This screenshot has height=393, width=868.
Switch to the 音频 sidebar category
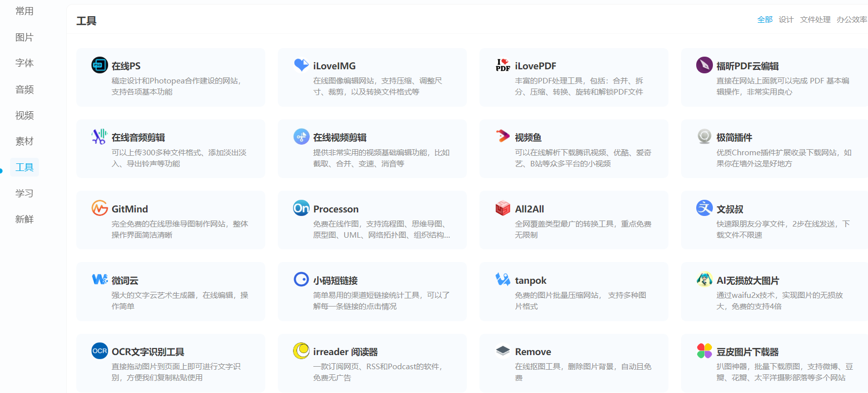coord(24,90)
